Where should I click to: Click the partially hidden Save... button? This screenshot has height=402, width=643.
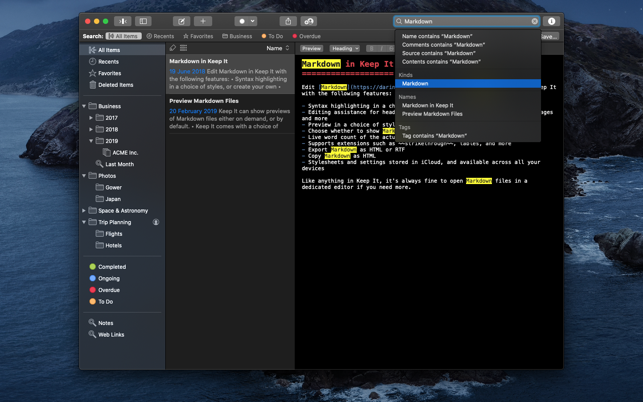550,37
